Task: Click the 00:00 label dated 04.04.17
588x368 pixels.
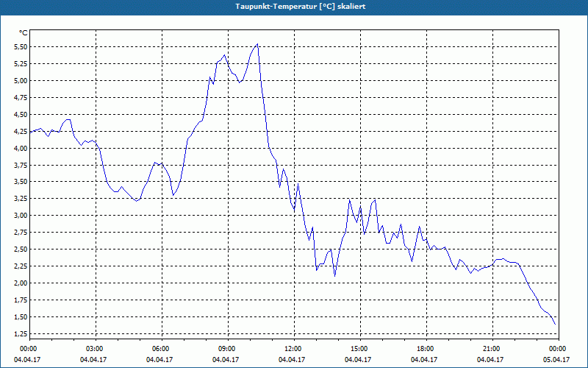Action: (x=29, y=349)
